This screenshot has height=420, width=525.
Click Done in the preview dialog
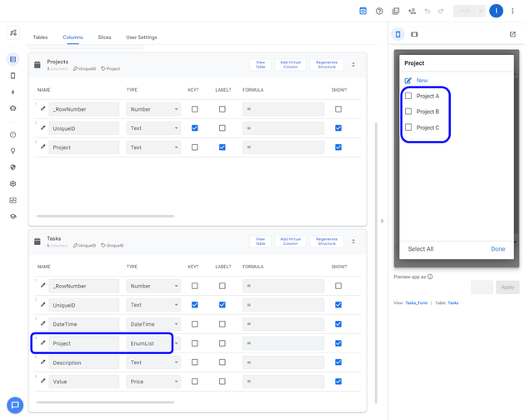497,249
